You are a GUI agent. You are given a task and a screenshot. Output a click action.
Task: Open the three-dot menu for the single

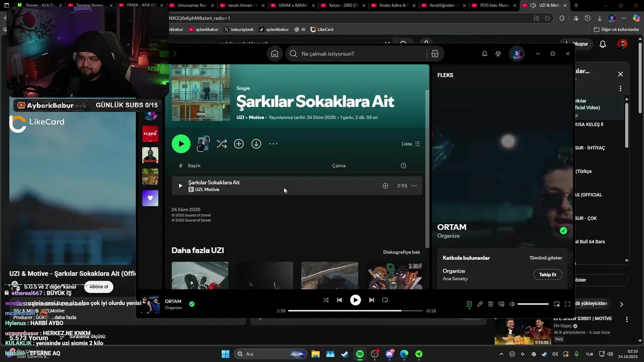coord(273,144)
